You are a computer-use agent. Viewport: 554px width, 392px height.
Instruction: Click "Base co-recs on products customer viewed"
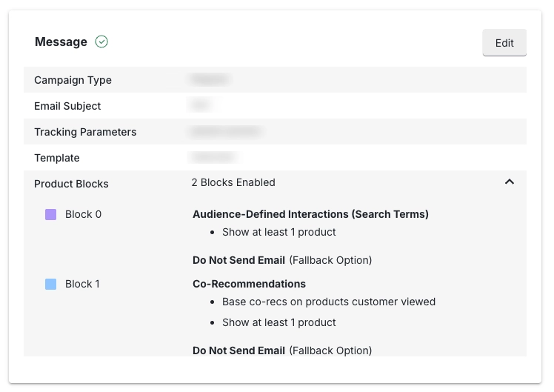(x=329, y=302)
